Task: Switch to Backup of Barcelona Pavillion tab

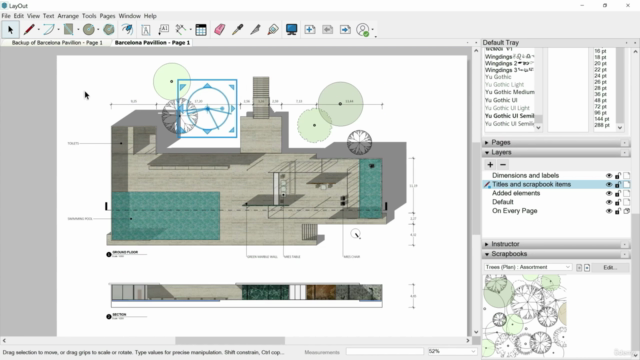Action: coord(57,42)
